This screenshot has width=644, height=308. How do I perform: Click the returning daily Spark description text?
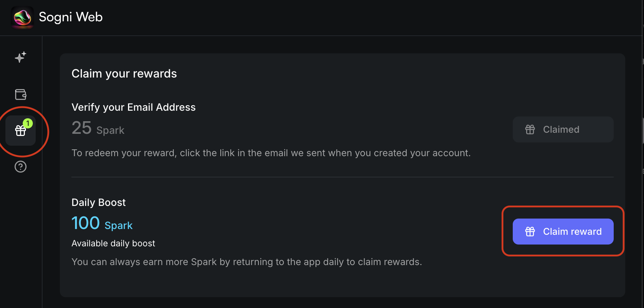click(247, 262)
